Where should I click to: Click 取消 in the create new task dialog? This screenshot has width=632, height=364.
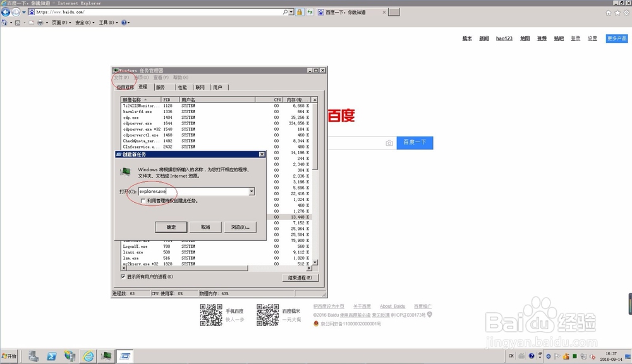point(205,227)
